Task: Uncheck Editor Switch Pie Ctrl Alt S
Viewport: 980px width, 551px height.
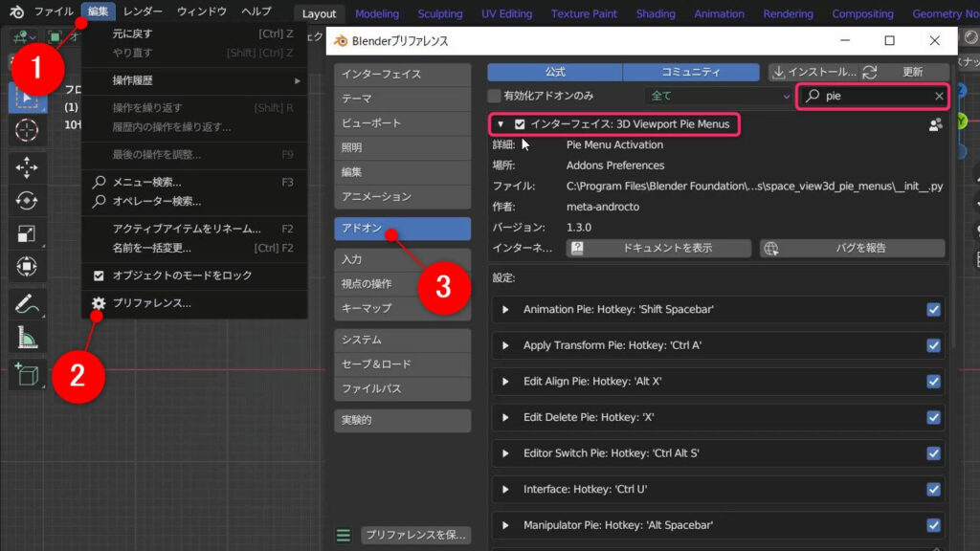Action: 933,453
